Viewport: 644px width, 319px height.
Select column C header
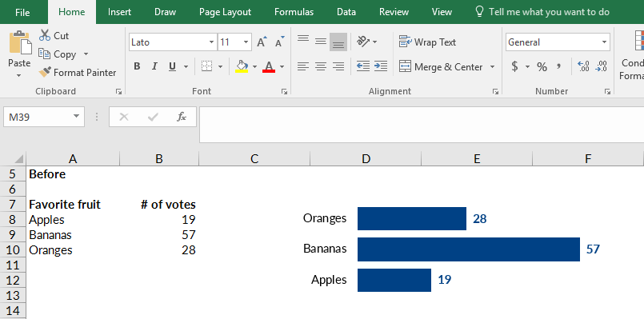(254, 158)
